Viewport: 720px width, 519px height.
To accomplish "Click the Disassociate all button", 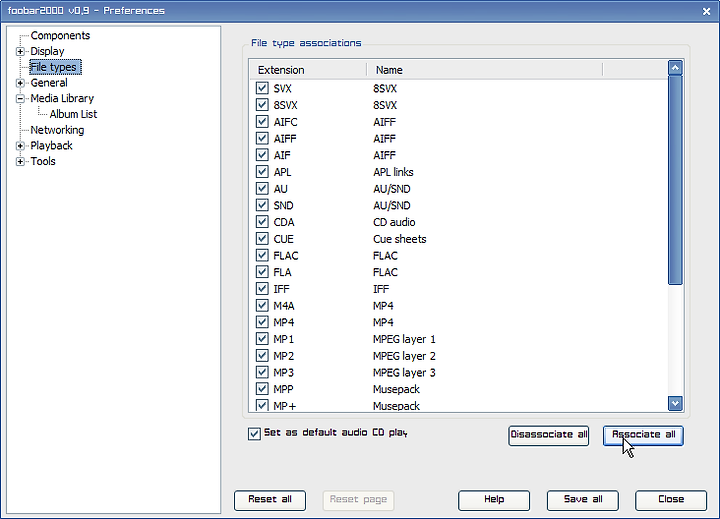I will point(548,435).
